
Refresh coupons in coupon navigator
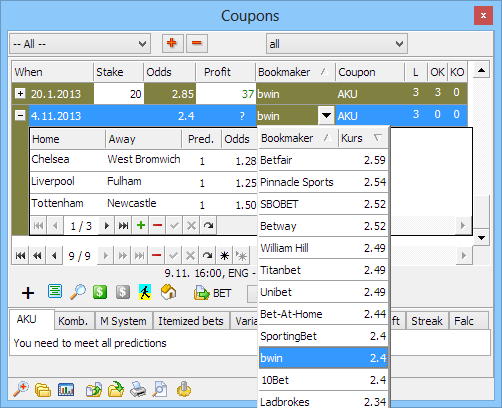pos(207,256)
